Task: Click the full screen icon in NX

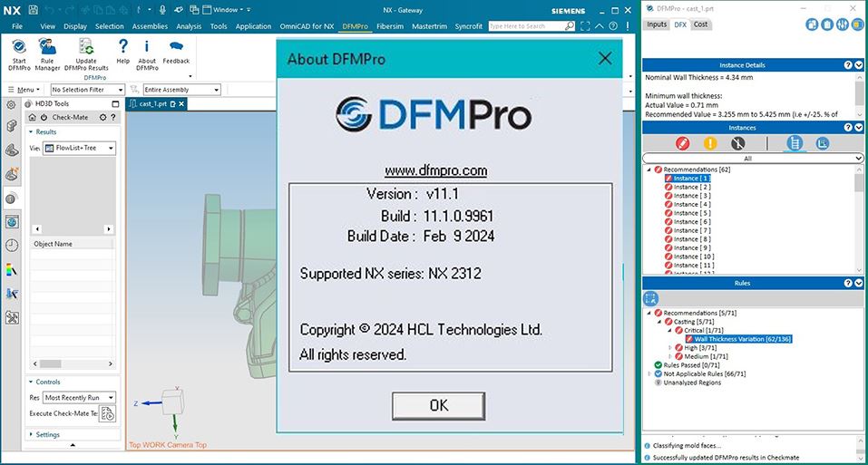Action: point(585,26)
